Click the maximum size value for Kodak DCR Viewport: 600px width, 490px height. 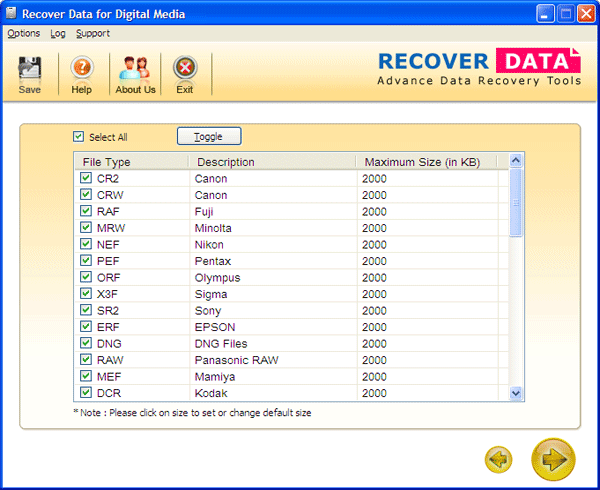[x=375, y=393]
